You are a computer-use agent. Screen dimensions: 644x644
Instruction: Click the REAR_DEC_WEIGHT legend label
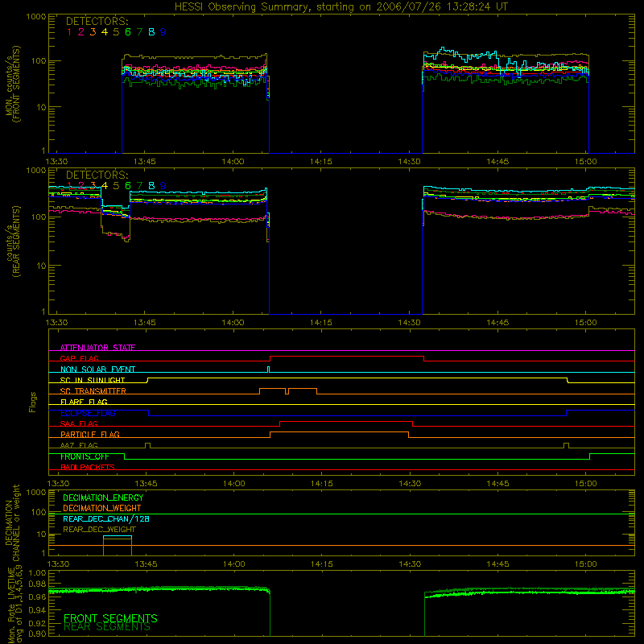99,530
